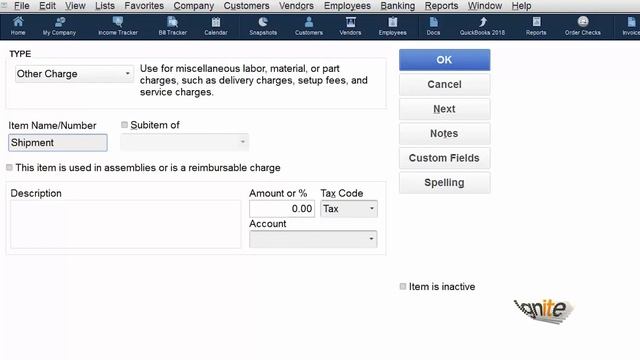Screen dimensions: 640x360
Task: Open Vendors center toolbar icon
Action: pyautogui.click(x=350, y=26)
